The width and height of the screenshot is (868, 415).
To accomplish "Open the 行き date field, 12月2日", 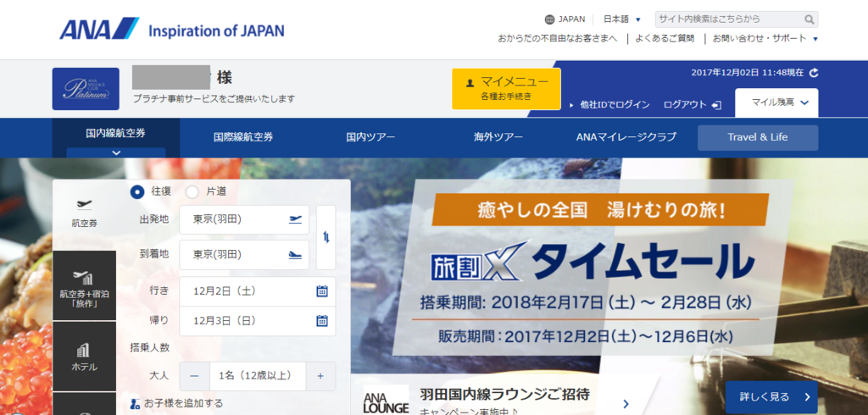I will 258,291.
